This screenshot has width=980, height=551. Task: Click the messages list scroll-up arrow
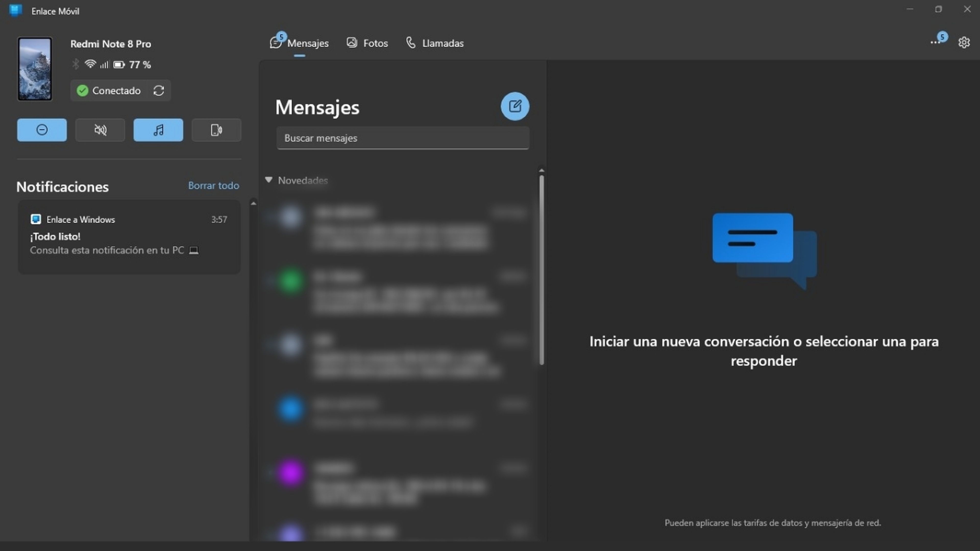[x=541, y=170]
